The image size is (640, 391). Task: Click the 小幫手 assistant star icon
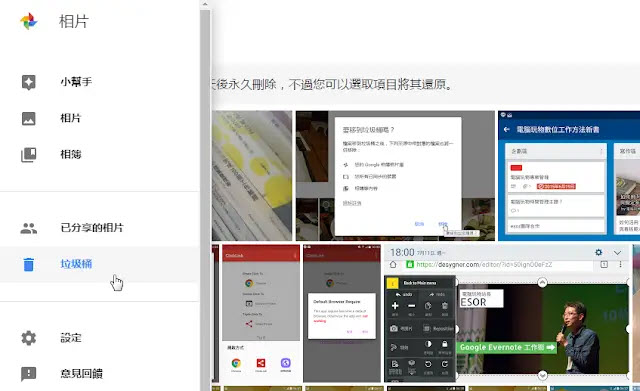pyautogui.click(x=29, y=82)
